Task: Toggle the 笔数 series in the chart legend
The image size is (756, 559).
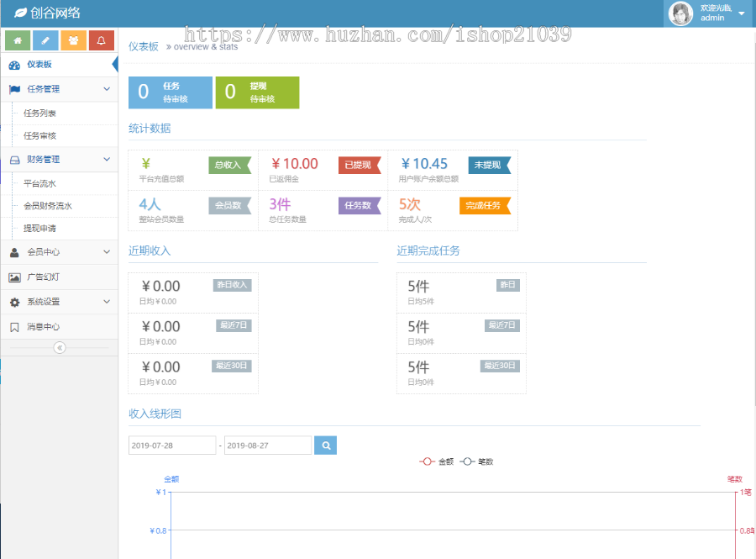Action: (x=477, y=461)
